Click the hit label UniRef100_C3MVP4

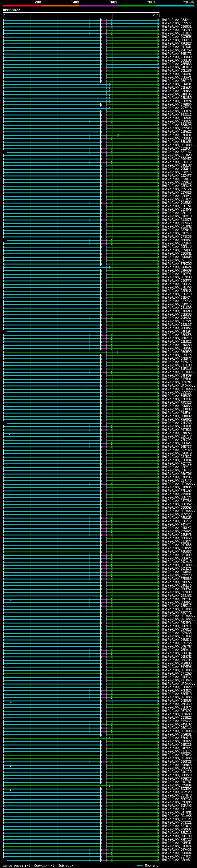point(177,101)
